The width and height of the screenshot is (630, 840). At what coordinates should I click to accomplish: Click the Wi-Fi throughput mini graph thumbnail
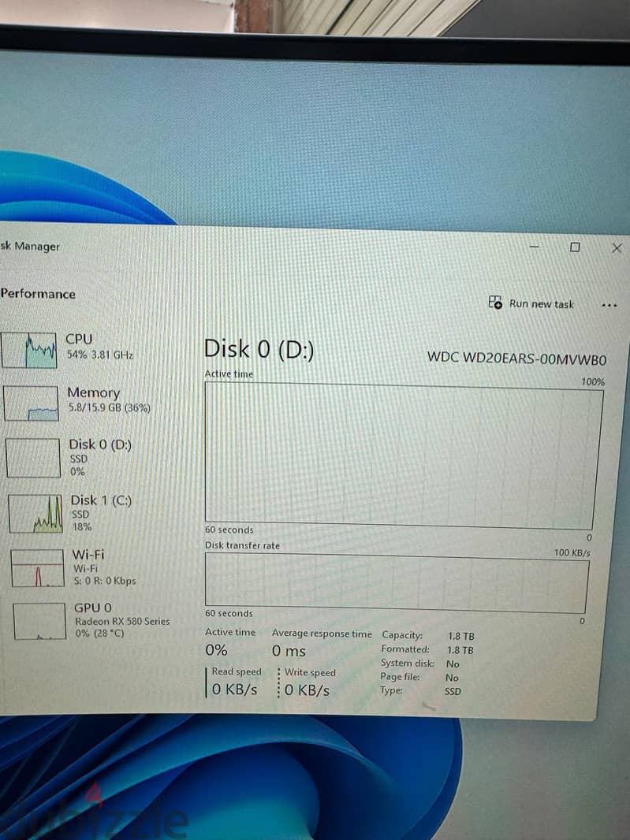pos(38,568)
